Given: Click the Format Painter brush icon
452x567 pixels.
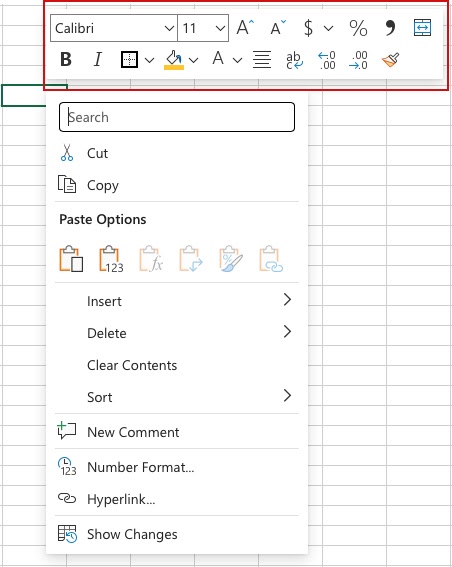Looking at the screenshot, I should tap(390, 60).
